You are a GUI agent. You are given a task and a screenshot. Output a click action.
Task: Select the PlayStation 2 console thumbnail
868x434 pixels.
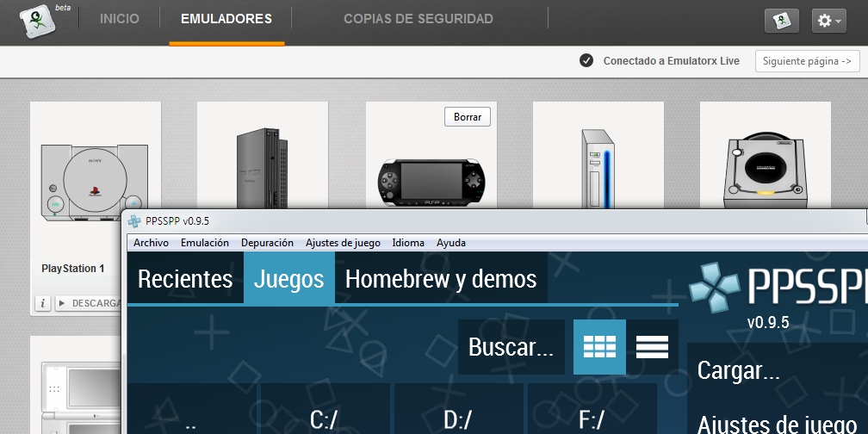click(263, 169)
